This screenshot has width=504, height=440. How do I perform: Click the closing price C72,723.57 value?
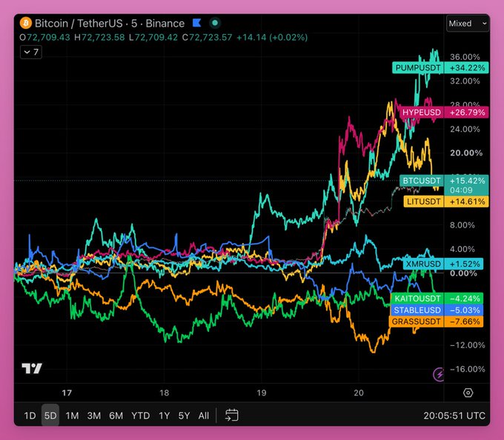[207, 37]
